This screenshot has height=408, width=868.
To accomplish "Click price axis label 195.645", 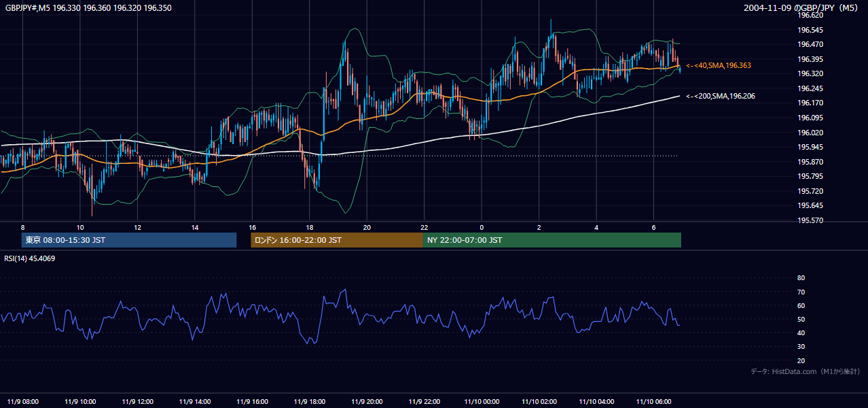I will coord(810,206).
